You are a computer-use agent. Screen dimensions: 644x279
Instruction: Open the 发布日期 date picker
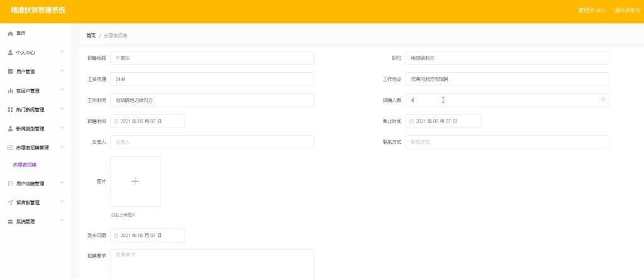pos(147,236)
